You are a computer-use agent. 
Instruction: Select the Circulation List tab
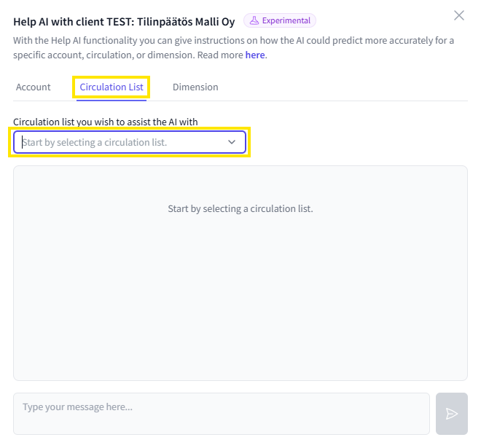[112, 87]
